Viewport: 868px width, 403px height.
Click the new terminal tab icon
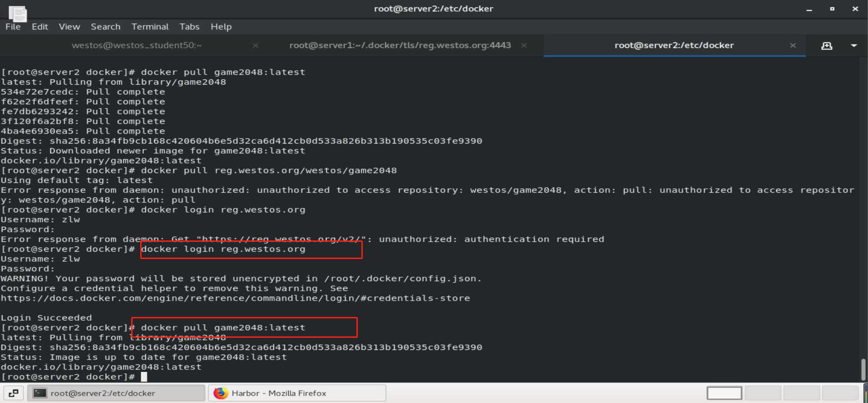827,45
